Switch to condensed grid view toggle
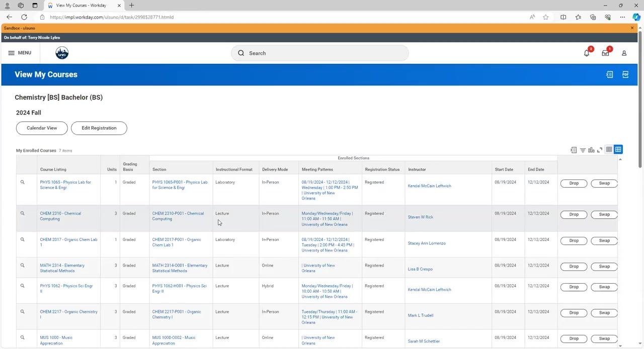The image size is (644, 349). coord(609,149)
